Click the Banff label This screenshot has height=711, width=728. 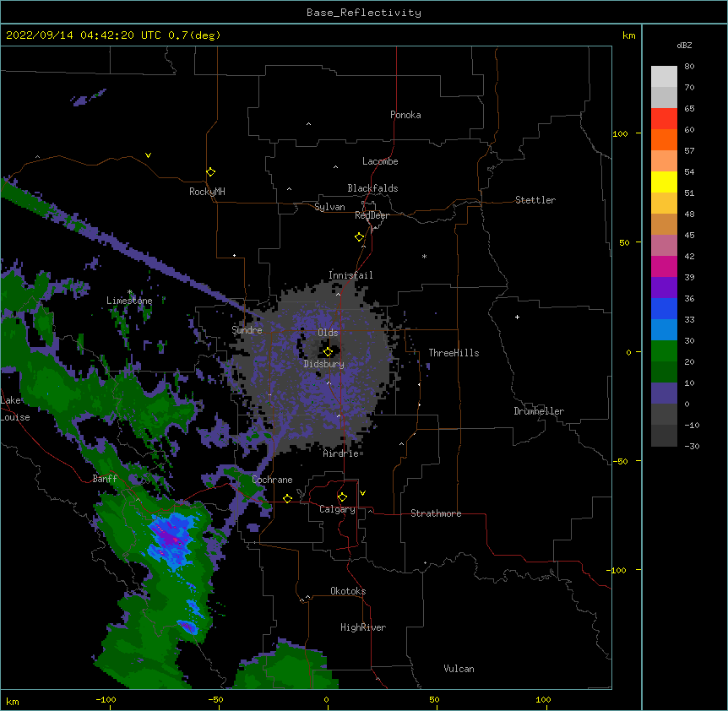click(105, 479)
